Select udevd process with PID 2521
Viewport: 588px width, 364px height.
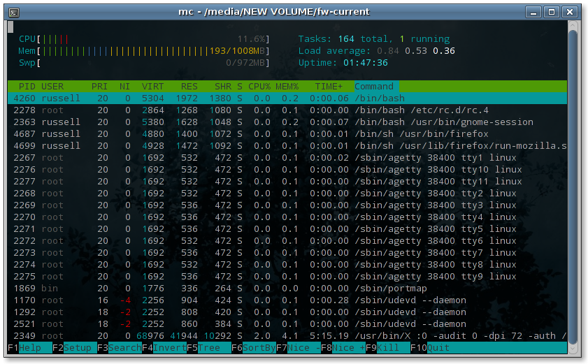point(287,324)
